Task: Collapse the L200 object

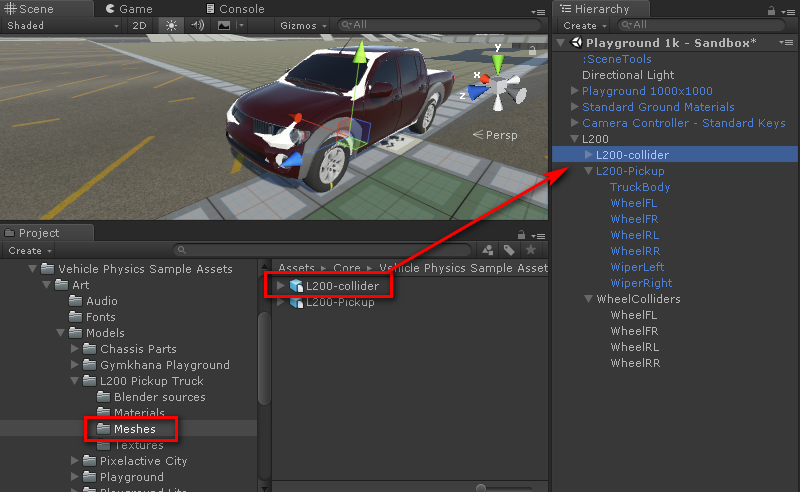Action: tap(574, 139)
